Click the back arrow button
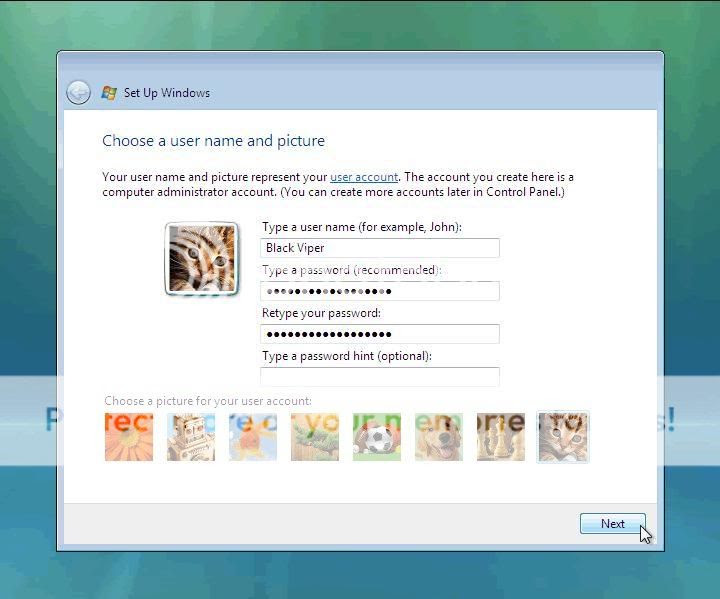720x599 pixels. point(78,93)
